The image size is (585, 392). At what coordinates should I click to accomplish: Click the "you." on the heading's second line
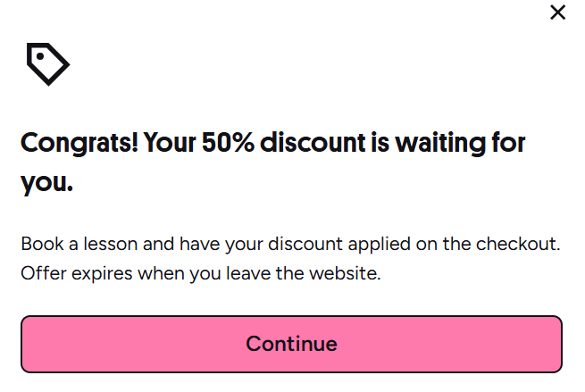pyautogui.click(x=46, y=184)
